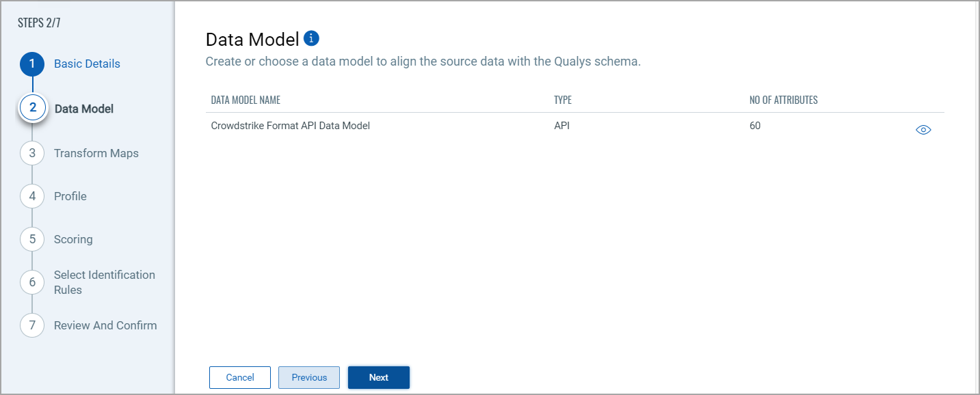Open Review And Confirm step label
This screenshot has width=980, height=395.
105,325
